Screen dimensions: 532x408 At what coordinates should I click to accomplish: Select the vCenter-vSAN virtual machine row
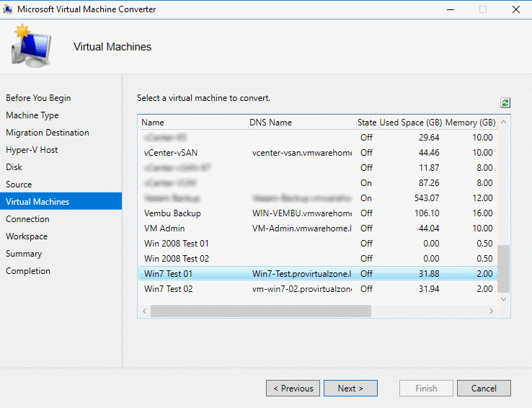click(x=318, y=153)
